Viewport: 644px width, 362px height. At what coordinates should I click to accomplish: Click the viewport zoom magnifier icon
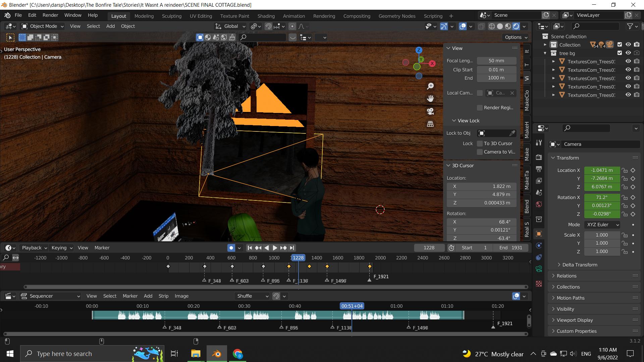tap(430, 86)
